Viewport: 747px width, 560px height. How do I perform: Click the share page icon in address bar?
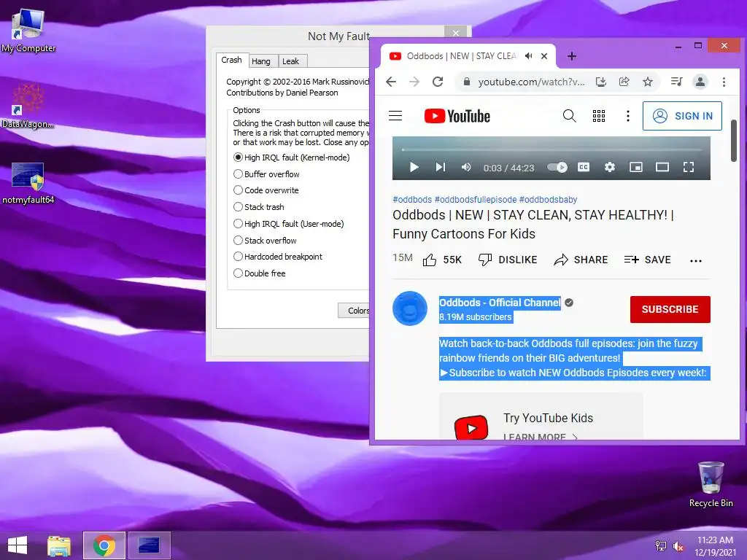coord(624,82)
